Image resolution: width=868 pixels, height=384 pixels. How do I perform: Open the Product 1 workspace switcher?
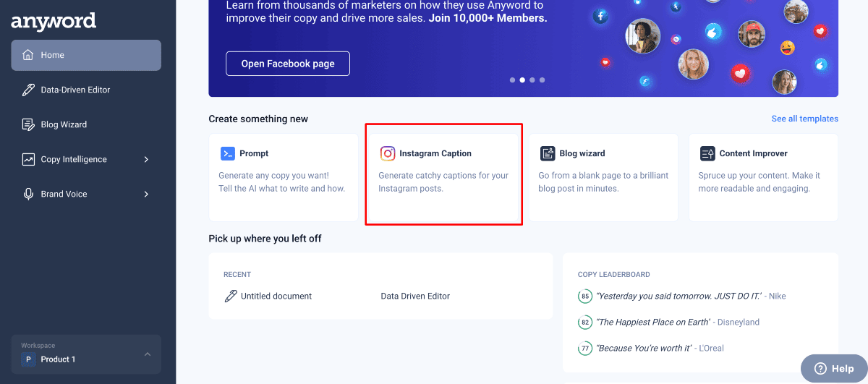pos(86,354)
